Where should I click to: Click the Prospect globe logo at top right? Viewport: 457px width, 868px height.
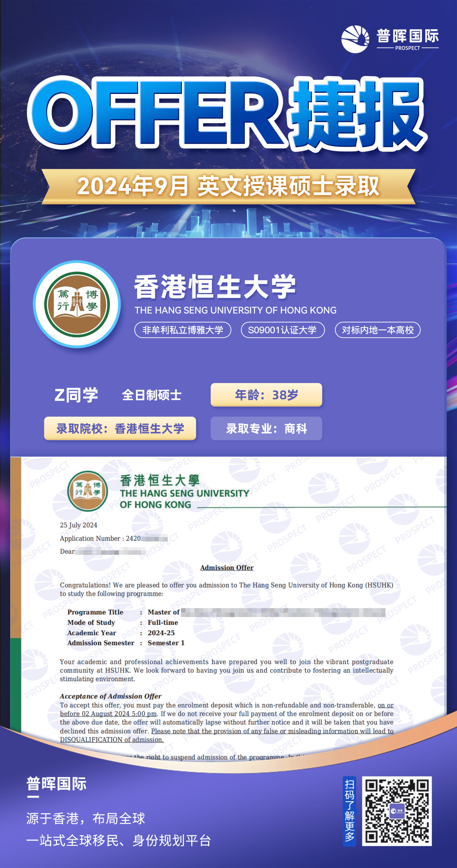[x=355, y=39]
